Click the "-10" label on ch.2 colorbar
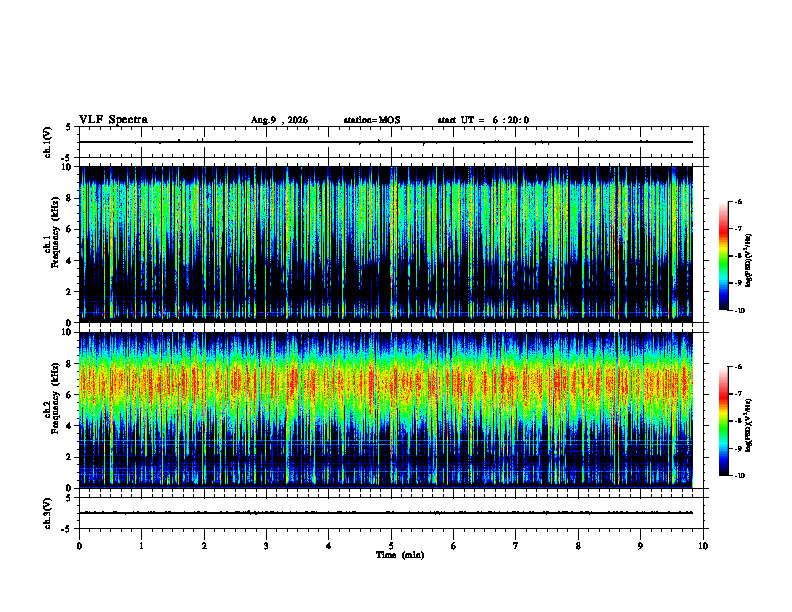This screenshot has width=792, height=612. pos(740,476)
